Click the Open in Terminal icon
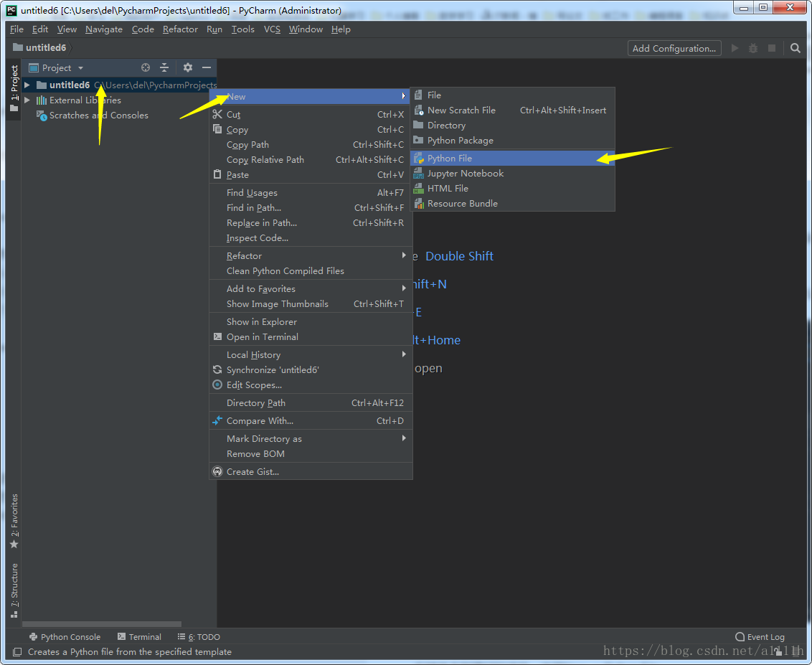The width and height of the screenshot is (812, 665). [x=217, y=336]
